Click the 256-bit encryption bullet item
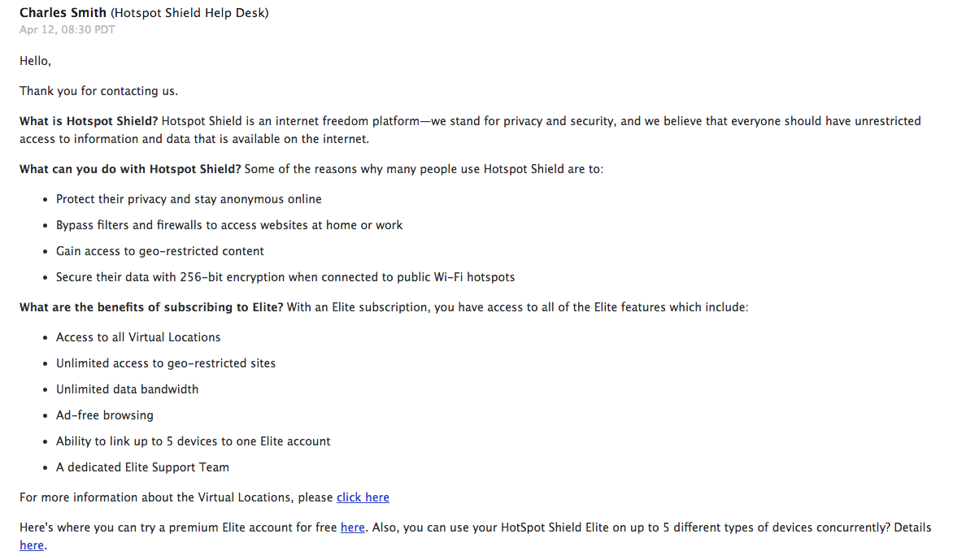966x560 pixels. click(x=285, y=276)
